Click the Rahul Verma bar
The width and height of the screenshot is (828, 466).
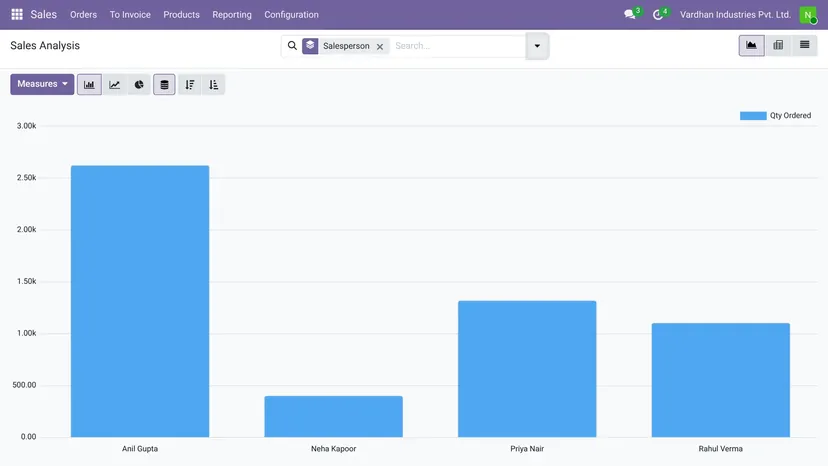(x=720, y=380)
